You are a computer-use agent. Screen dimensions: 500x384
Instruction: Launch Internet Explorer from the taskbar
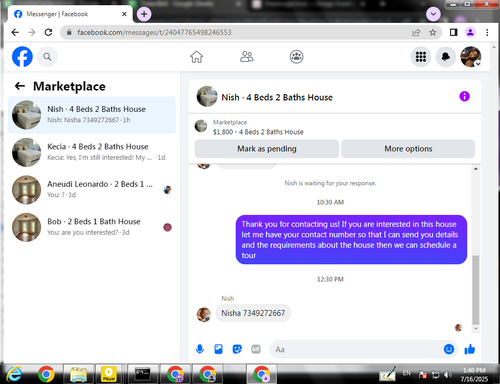(x=14, y=374)
